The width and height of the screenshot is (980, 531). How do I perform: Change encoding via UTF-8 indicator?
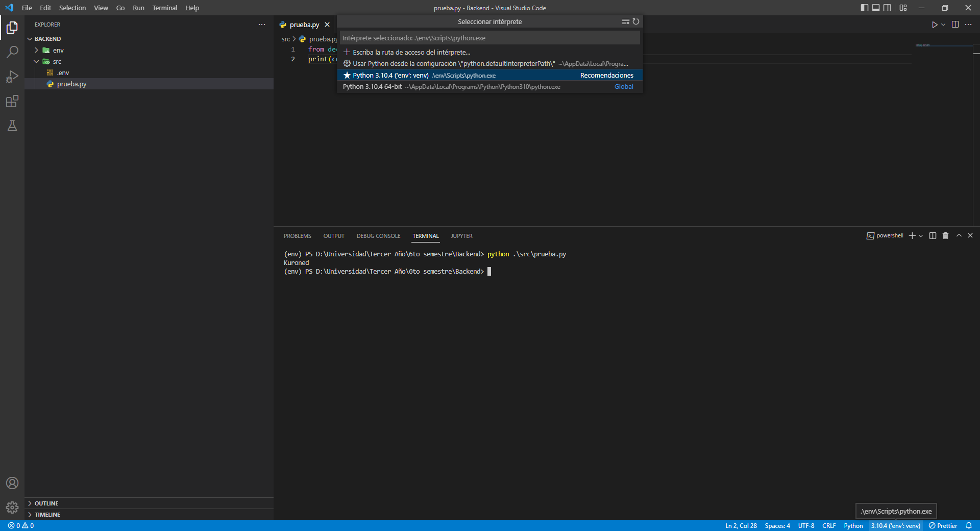tap(806, 525)
